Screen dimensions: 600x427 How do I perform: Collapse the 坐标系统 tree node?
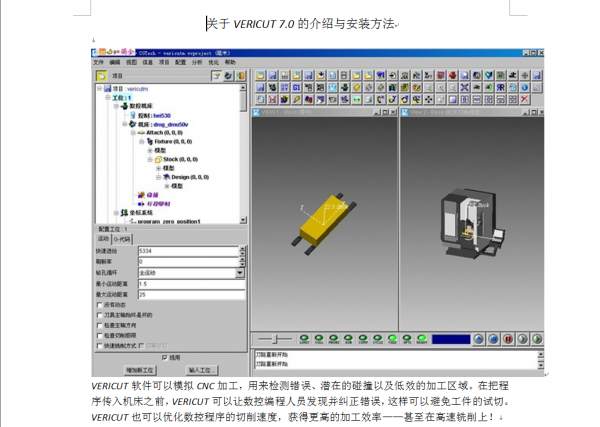coord(116,212)
